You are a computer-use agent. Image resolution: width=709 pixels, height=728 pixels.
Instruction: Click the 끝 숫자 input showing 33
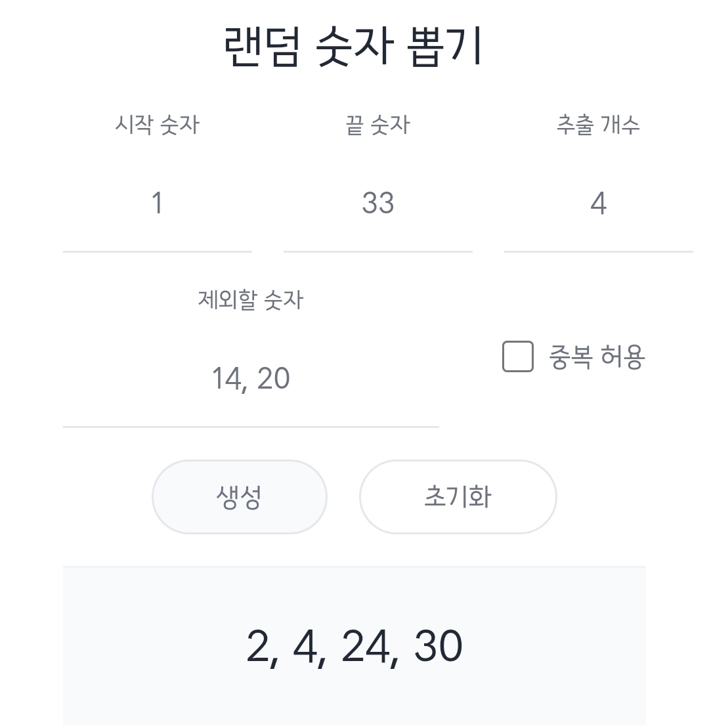(377, 203)
